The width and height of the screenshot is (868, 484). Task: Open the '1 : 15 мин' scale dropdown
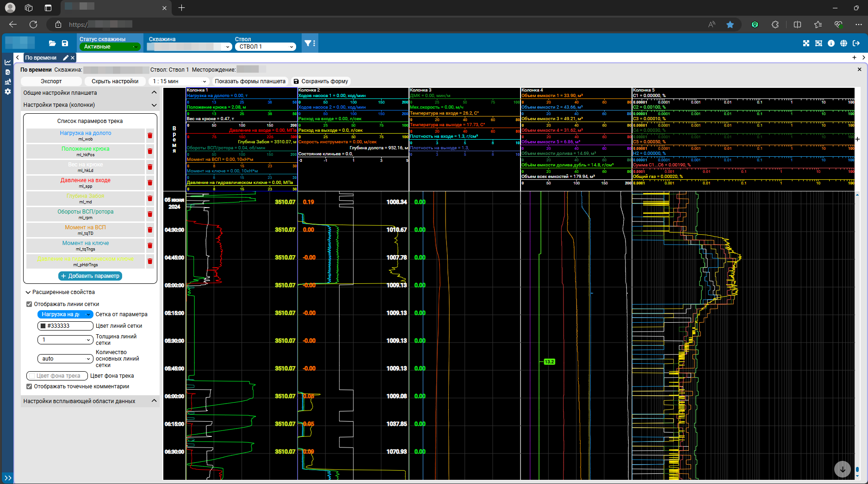pos(179,81)
